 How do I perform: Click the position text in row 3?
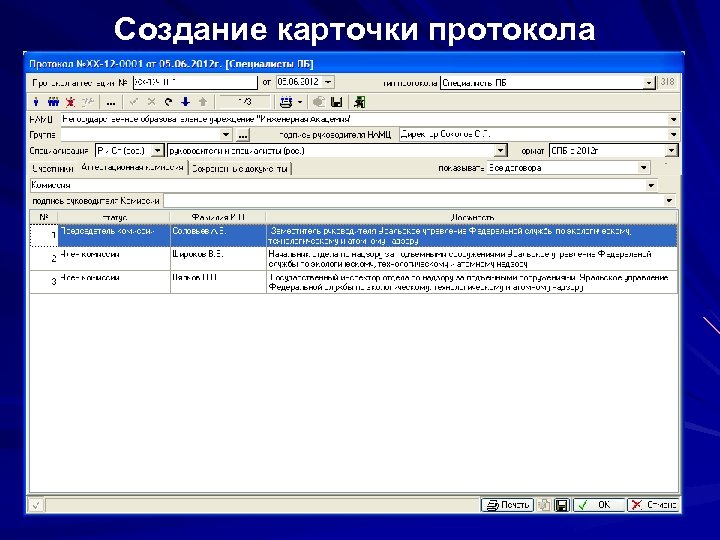coord(468,282)
